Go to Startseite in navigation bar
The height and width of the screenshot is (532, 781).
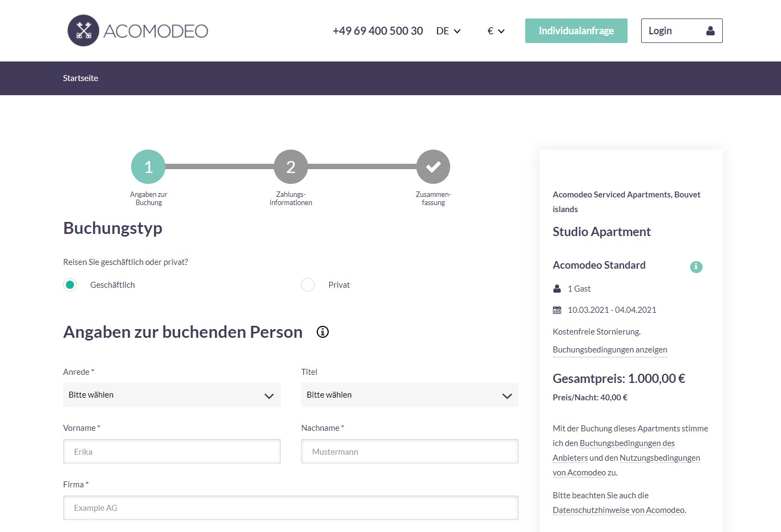coord(81,78)
